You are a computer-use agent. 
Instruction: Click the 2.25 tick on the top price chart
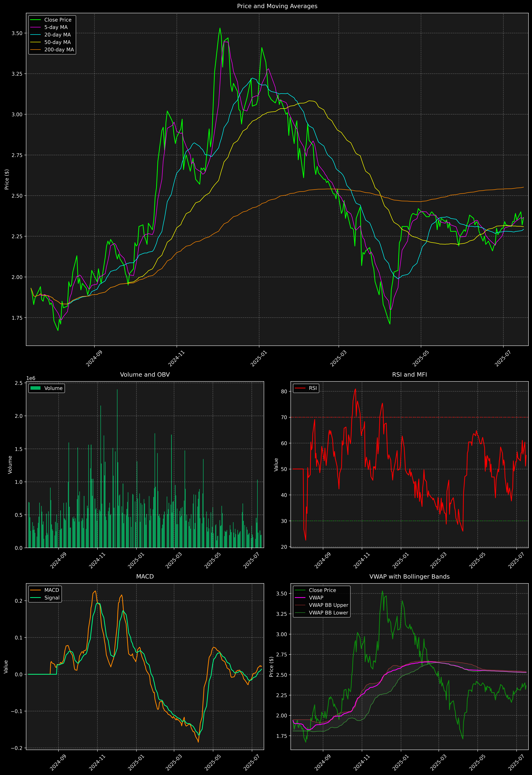click(x=17, y=236)
